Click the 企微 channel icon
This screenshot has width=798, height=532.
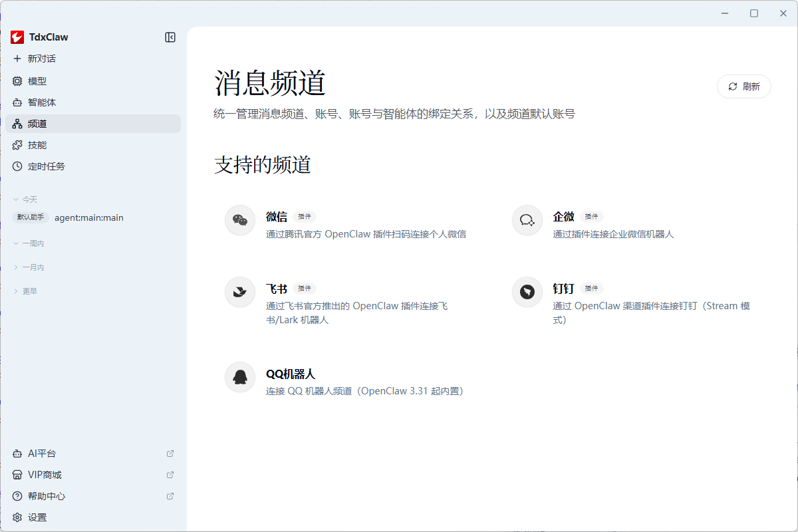pyautogui.click(x=527, y=220)
